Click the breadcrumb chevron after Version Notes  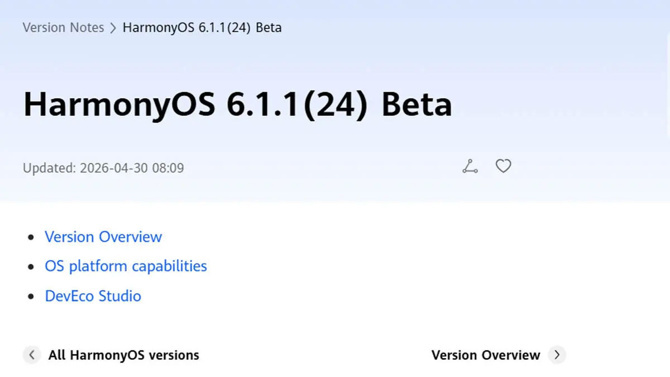coord(113,28)
